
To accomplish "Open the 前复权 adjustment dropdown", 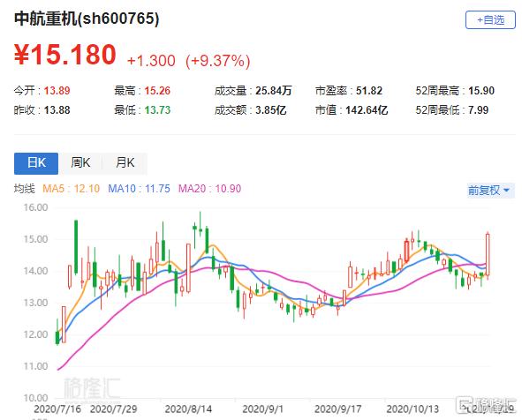I will click(490, 191).
